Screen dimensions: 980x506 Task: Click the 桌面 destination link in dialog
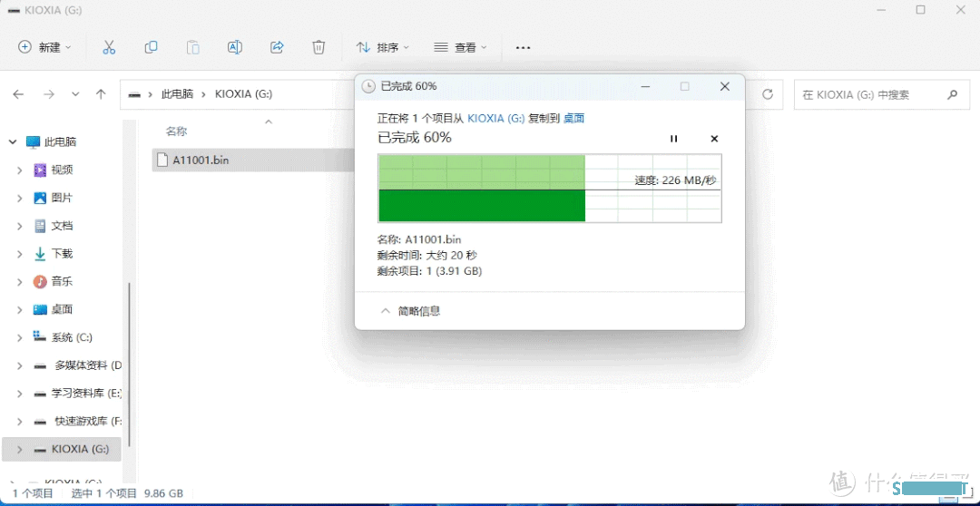click(x=573, y=118)
